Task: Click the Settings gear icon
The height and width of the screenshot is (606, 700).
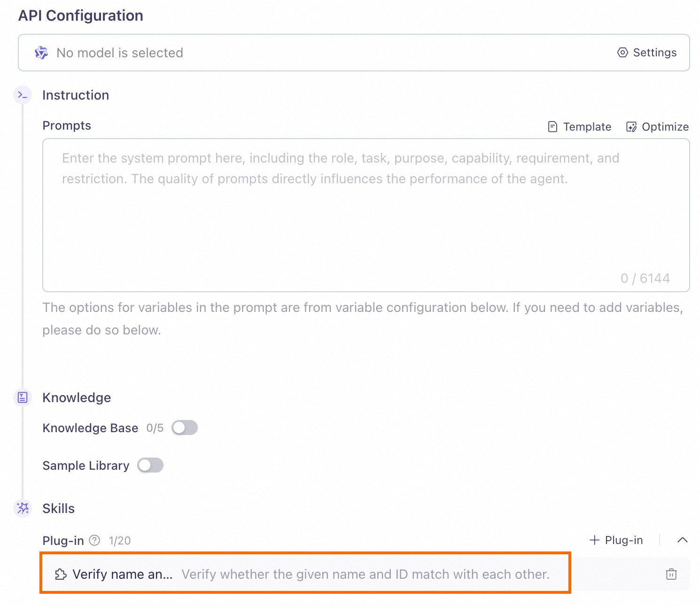Action: [x=622, y=53]
